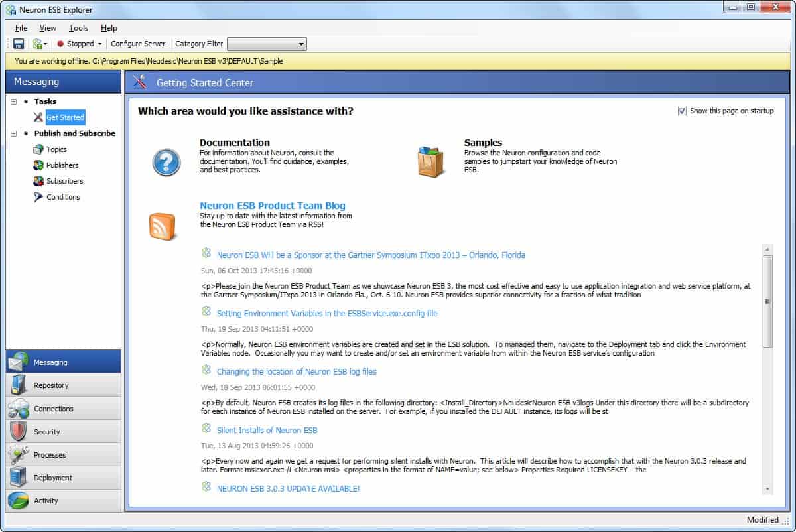The width and height of the screenshot is (796, 532).
Task: Click the Repository briefcase icon
Action: tap(18, 385)
